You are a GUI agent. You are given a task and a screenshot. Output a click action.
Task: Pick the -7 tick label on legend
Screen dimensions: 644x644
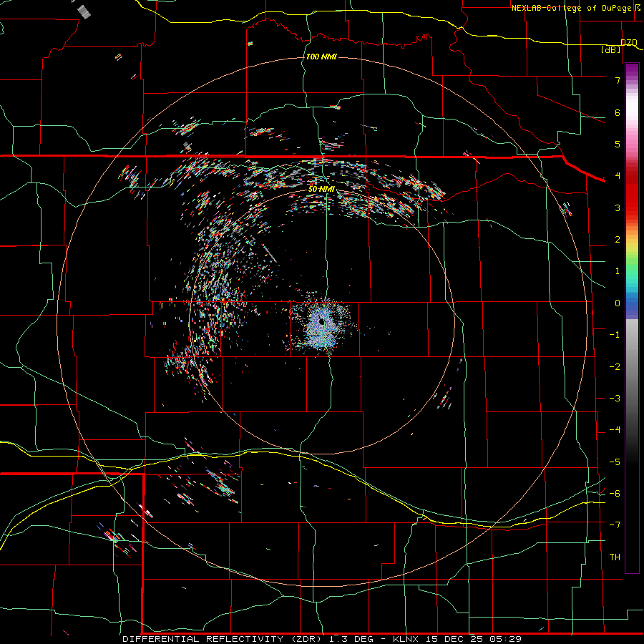pos(615,525)
